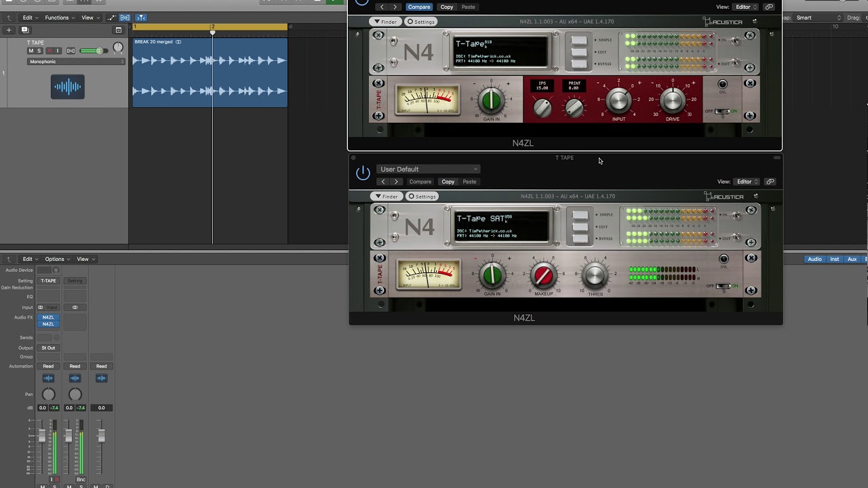Click the Duplicate Track button
The width and height of the screenshot is (868, 488).
point(25,30)
